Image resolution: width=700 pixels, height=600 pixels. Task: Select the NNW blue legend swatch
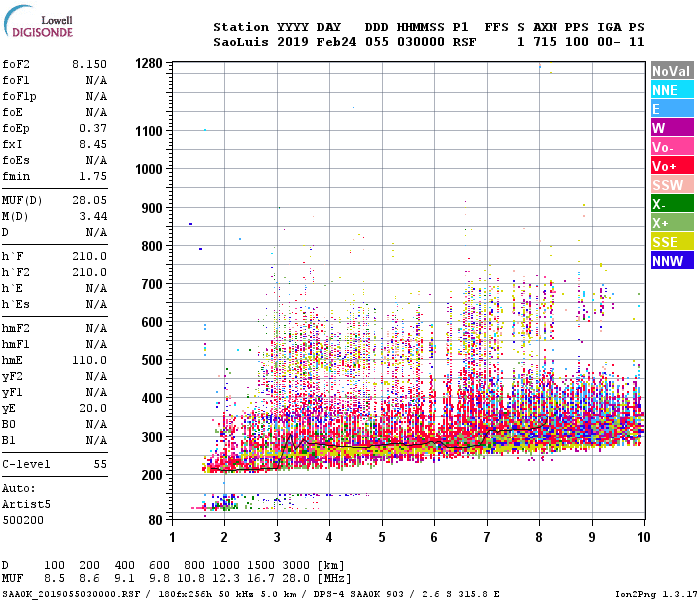point(672,261)
